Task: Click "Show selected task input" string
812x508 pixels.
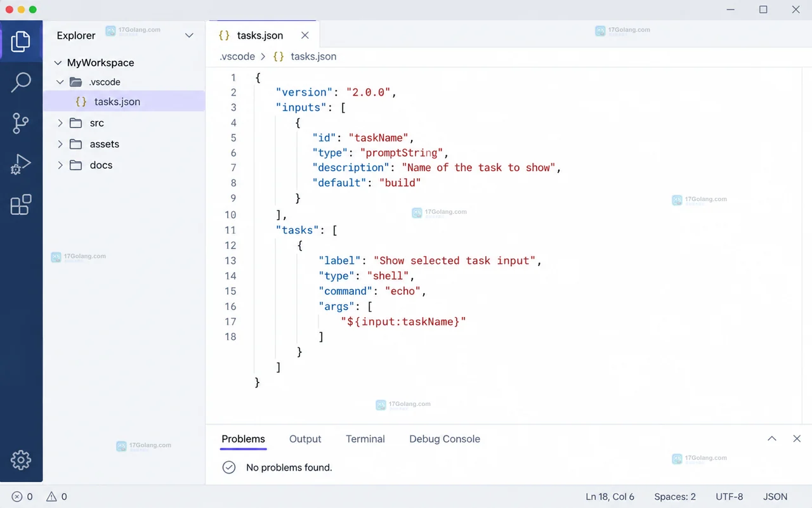Action: point(454,261)
